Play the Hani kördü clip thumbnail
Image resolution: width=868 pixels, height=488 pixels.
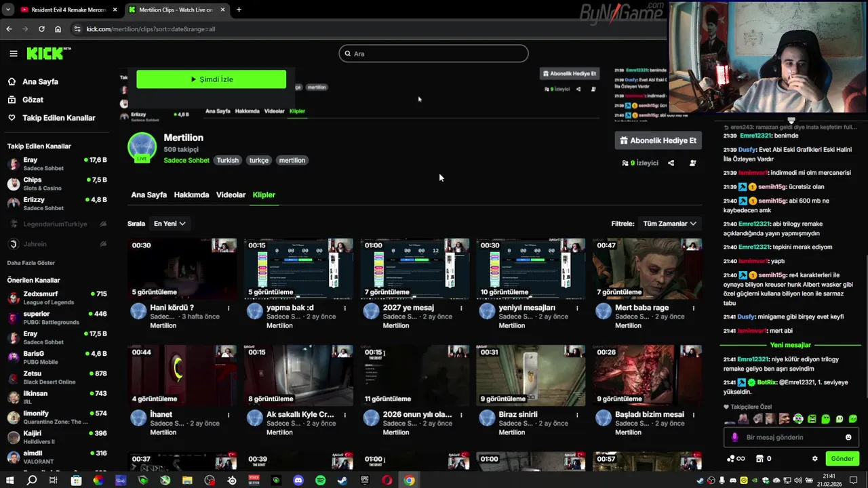point(182,268)
